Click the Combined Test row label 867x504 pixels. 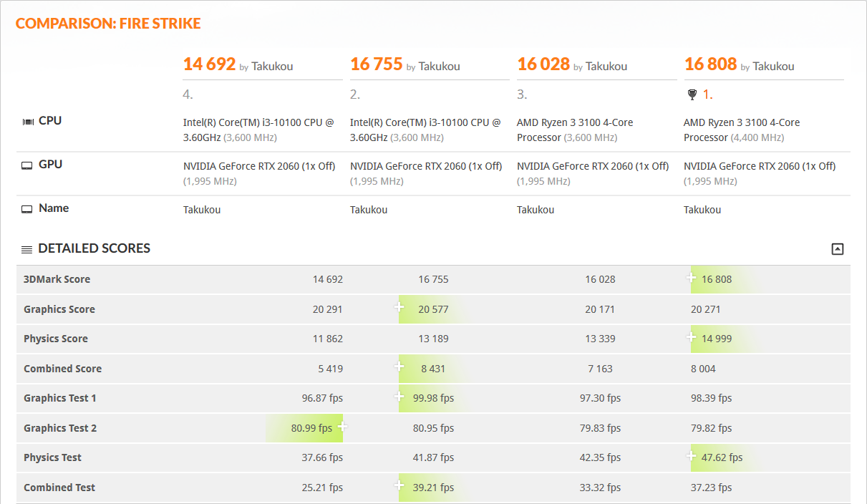(59, 488)
